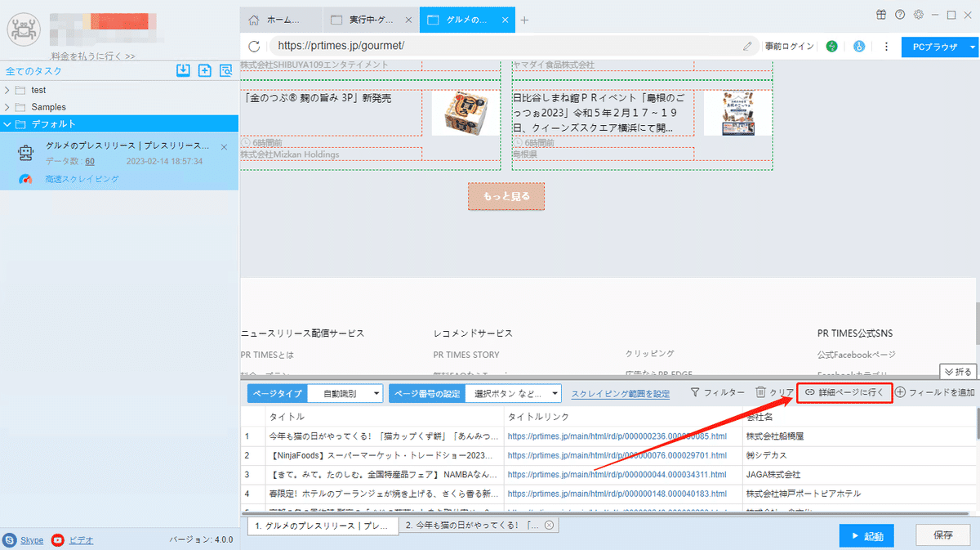Collapse the data panel with 折る

pos(957,372)
